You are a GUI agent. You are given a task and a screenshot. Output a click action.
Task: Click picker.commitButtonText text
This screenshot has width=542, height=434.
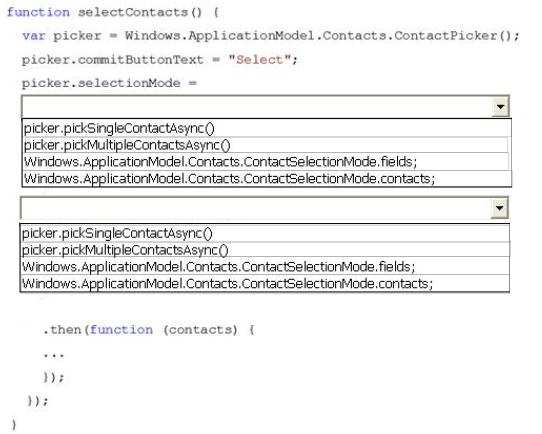tap(113, 60)
